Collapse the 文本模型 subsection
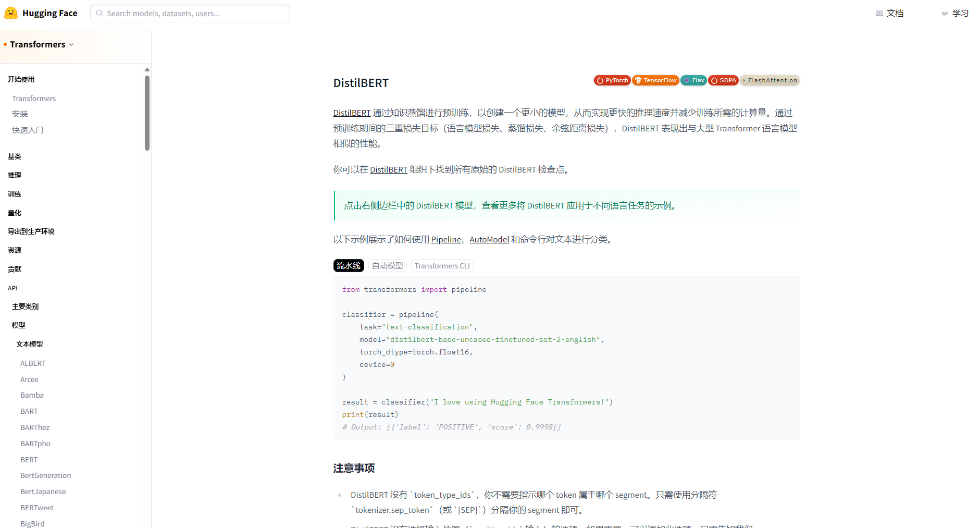Viewport: 980px width, 528px height. 30,344
